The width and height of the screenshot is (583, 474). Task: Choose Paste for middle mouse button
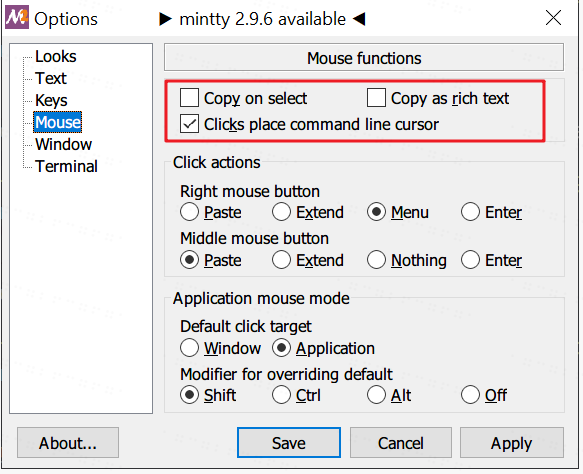(211, 260)
